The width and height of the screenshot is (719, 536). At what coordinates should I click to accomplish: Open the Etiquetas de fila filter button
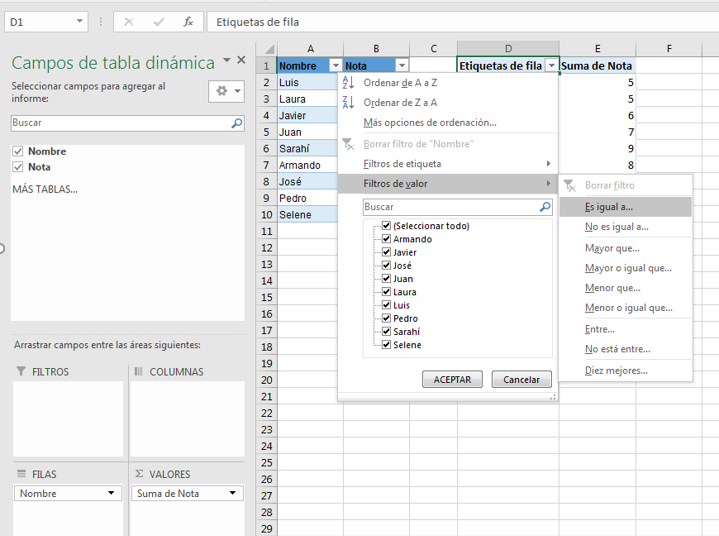coord(552,66)
